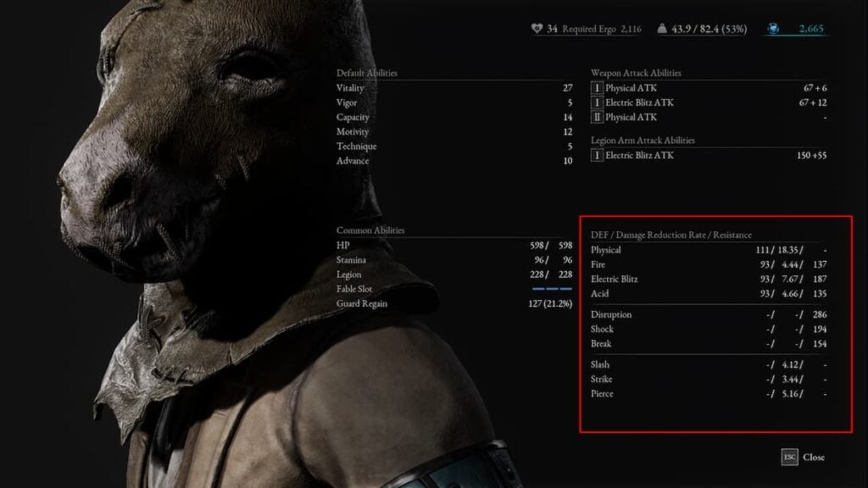Image resolution: width=868 pixels, height=488 pixels.
Task: Click the heart level icon beside 34
Action: (537, 28)
